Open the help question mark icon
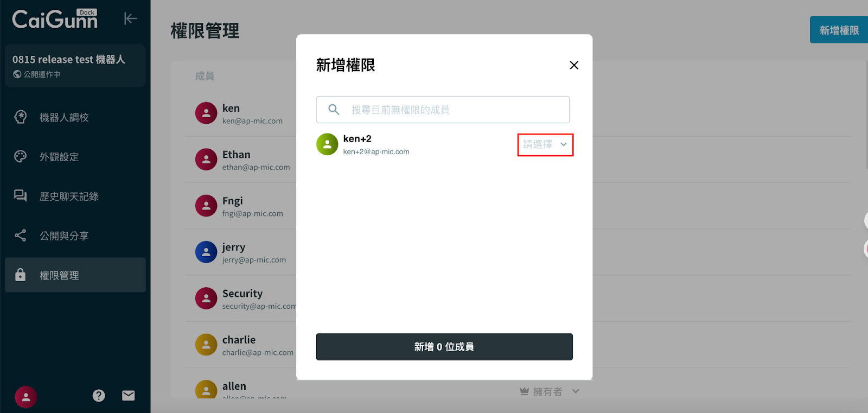Viewport: 868px width, 413px height. (x=99, y=396)
